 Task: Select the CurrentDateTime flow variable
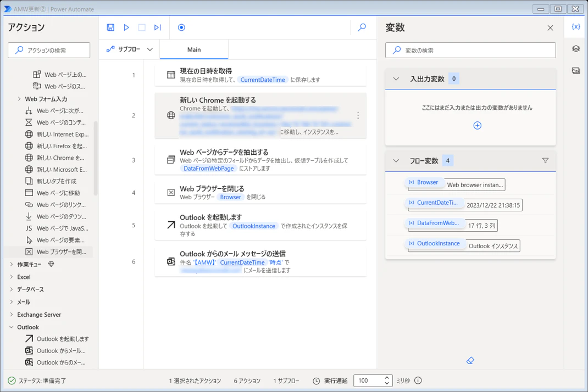(x=434, y=203)
